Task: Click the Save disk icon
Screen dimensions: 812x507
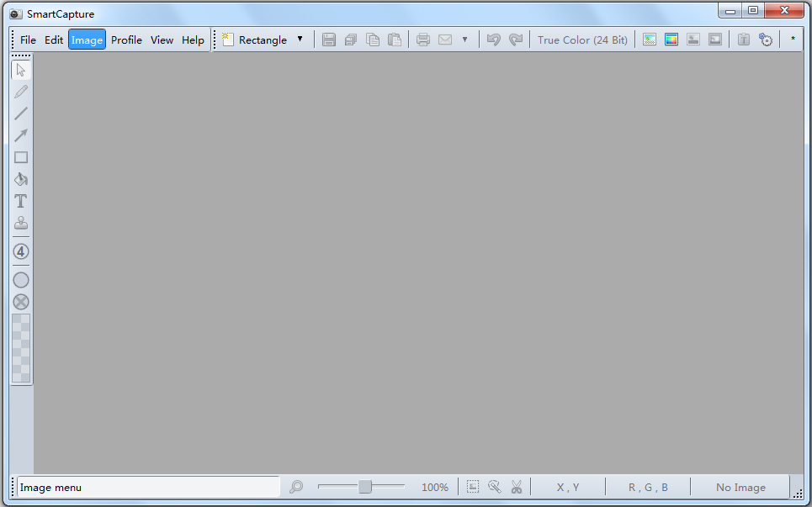Action: 329,40
